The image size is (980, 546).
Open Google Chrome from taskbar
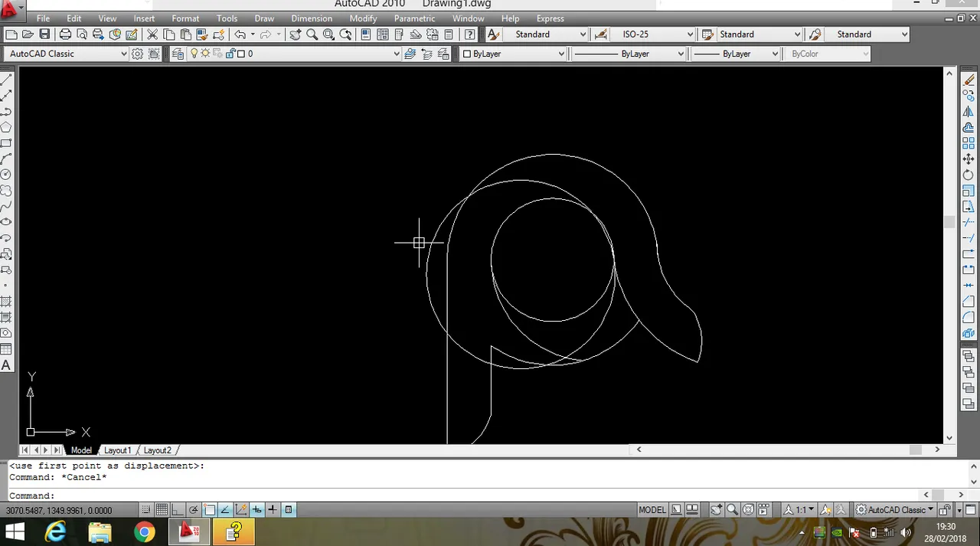145,531
